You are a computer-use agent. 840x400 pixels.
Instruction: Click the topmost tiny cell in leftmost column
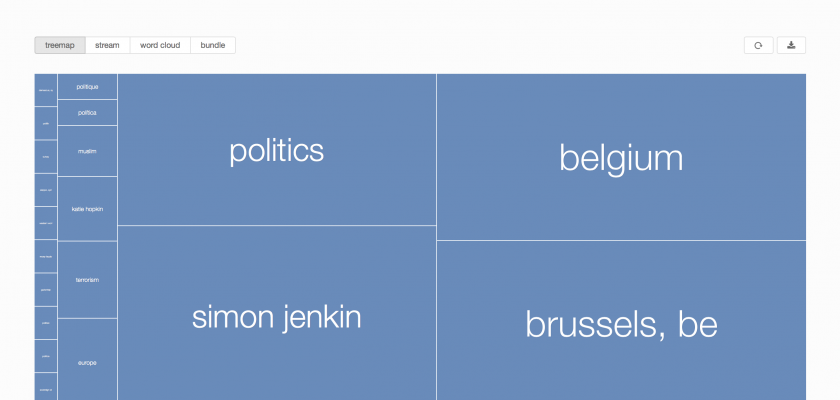click(x=46, y=90)
